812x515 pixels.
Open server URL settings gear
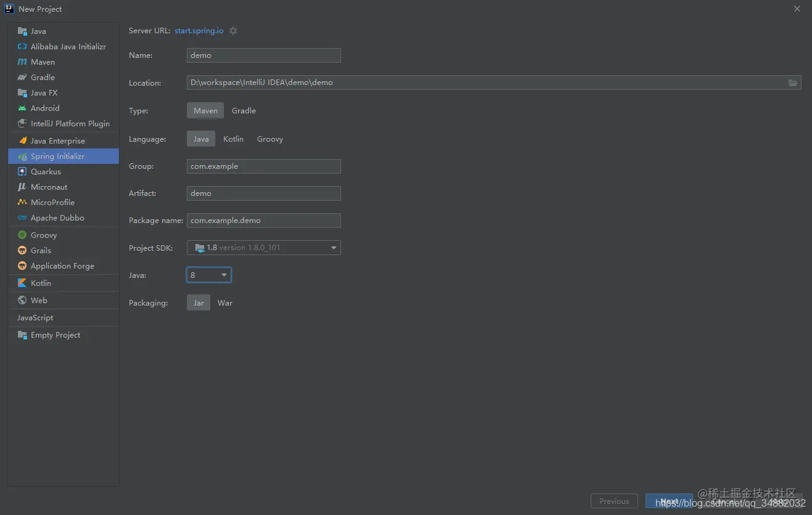(233, 31)
